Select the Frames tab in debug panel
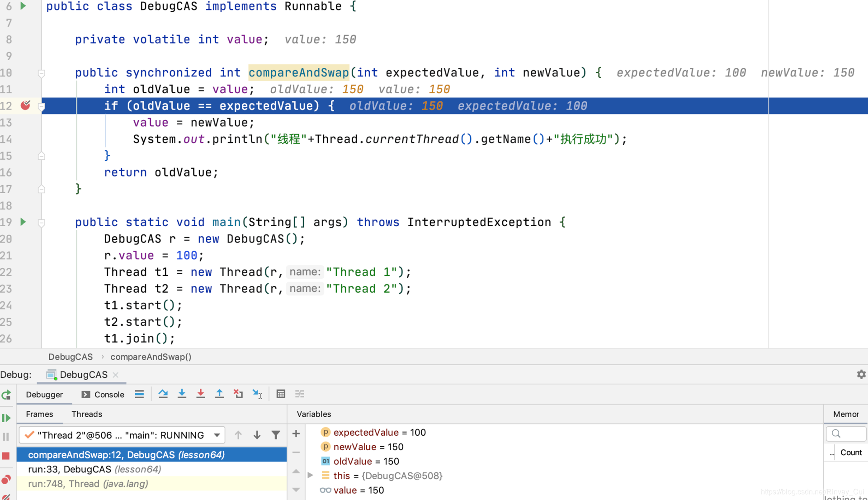 (39, 414)
